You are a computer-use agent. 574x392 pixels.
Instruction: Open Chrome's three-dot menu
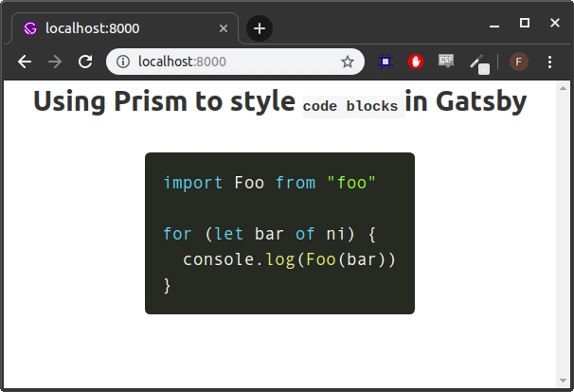(549, 62)
